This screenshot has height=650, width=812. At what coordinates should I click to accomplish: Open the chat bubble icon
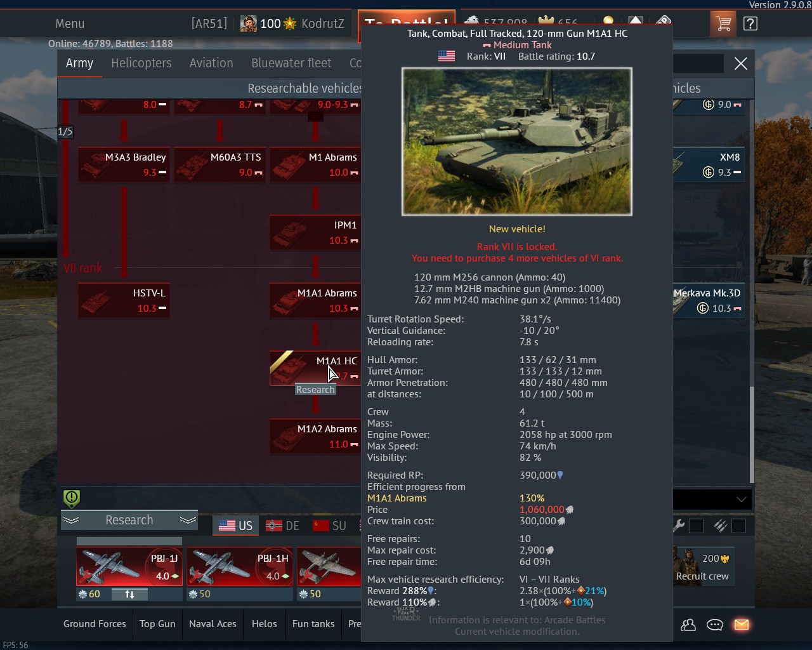[x=715, y=625]
